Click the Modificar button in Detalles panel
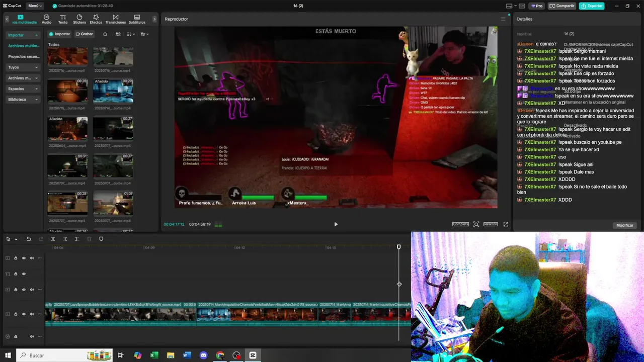 [625, 225]
